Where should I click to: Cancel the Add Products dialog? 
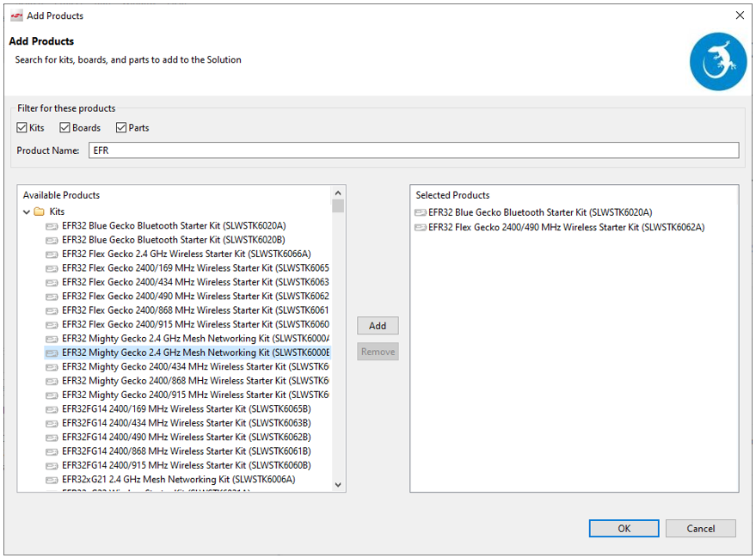pos(701,529)
